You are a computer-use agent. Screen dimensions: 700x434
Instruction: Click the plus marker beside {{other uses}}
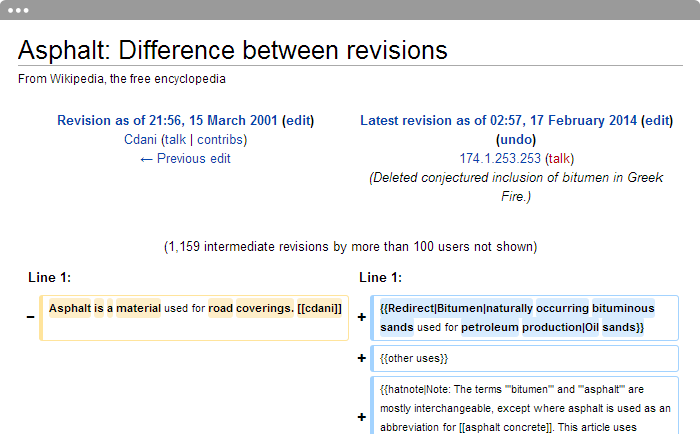click(362, 357)
